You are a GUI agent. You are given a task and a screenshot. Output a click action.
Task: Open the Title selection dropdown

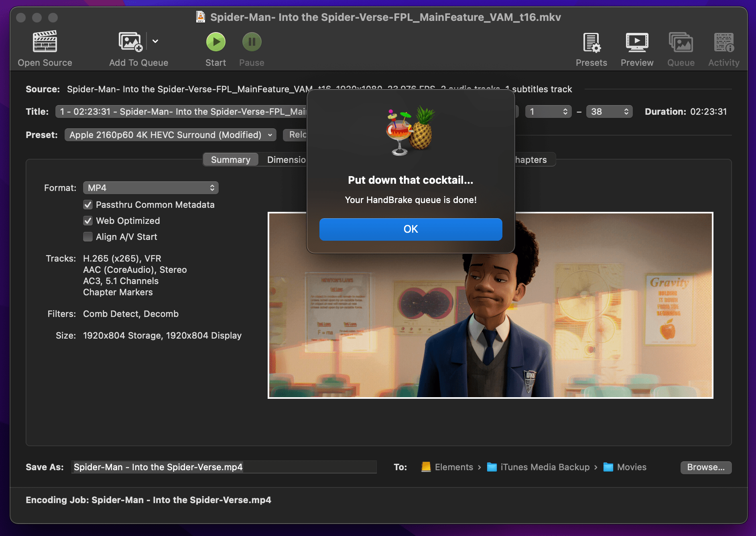point(181,112)
